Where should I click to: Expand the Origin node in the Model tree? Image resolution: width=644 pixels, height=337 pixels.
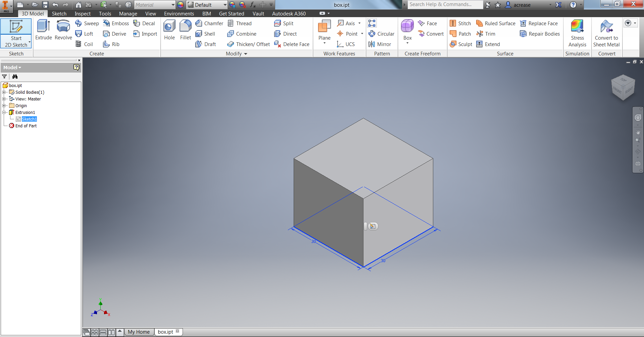pyautogui.click(x=4, y=106)
